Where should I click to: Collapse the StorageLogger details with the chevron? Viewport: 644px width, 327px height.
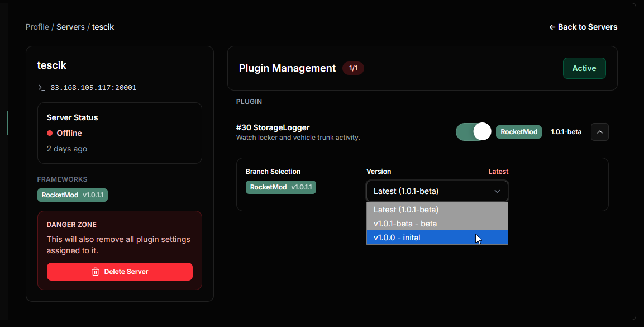point(599,132)
